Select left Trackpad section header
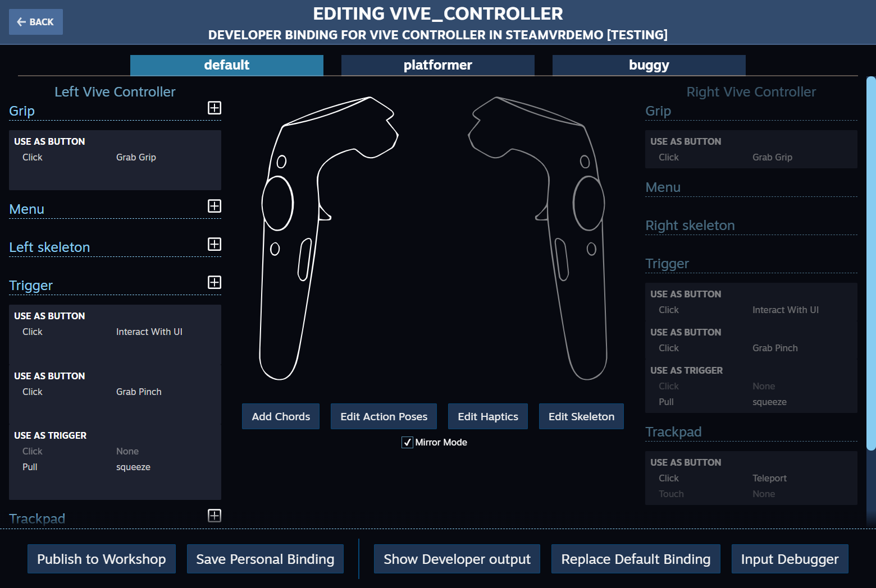The height and width of the screenshot is (588, 876). pyautogui.click(x=37, y=518)
